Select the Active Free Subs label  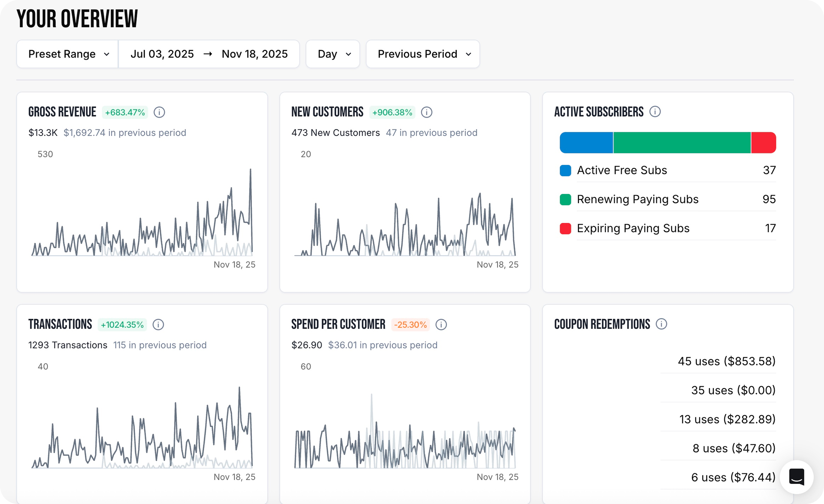(622, 170)
